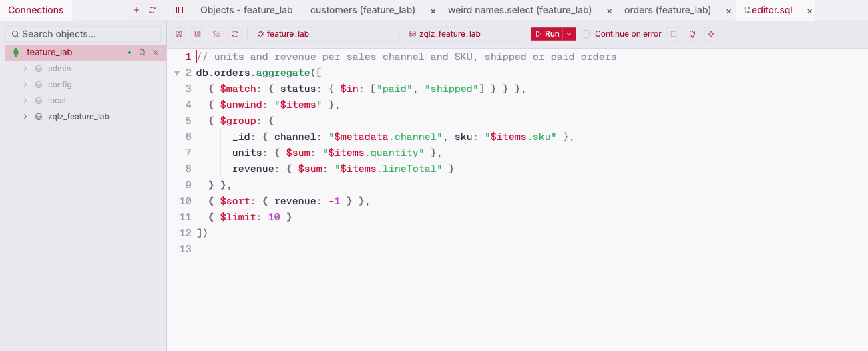868x351 pixels.
Task: Select the admin database row
Action: pos(85,69)
